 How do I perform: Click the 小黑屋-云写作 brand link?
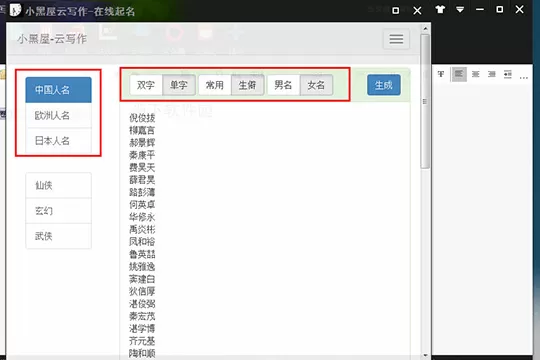52,39
